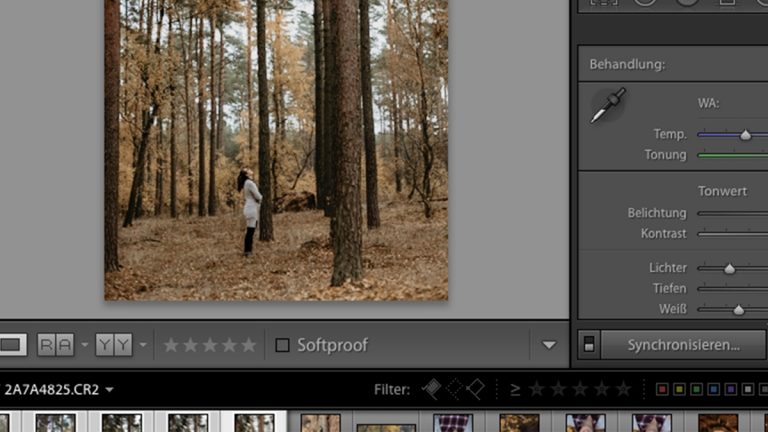The image size is (768, 432).
Task: Click the YY before/after view button
Action: point(114,345)
